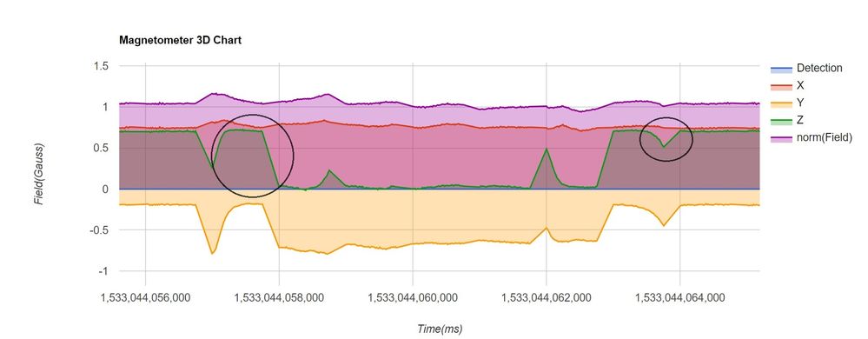Click the Detection legend color swatch
Screen dimensions: 868x339
(780, 69)
